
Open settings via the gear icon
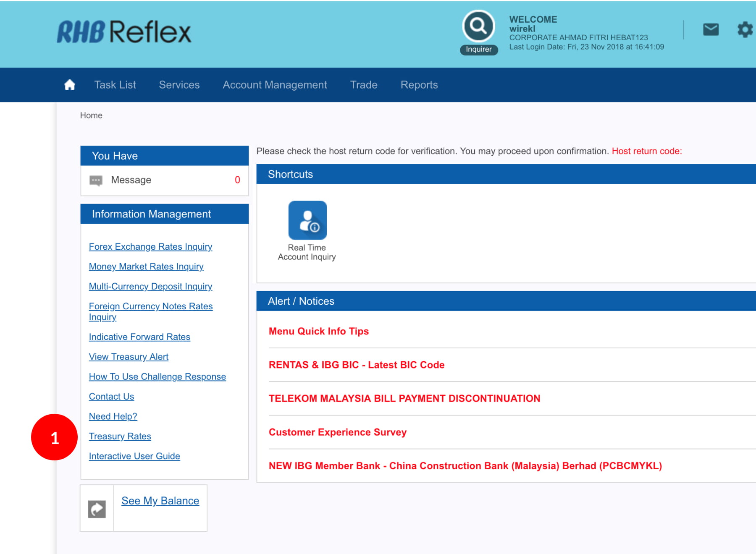tap(745, 30)
